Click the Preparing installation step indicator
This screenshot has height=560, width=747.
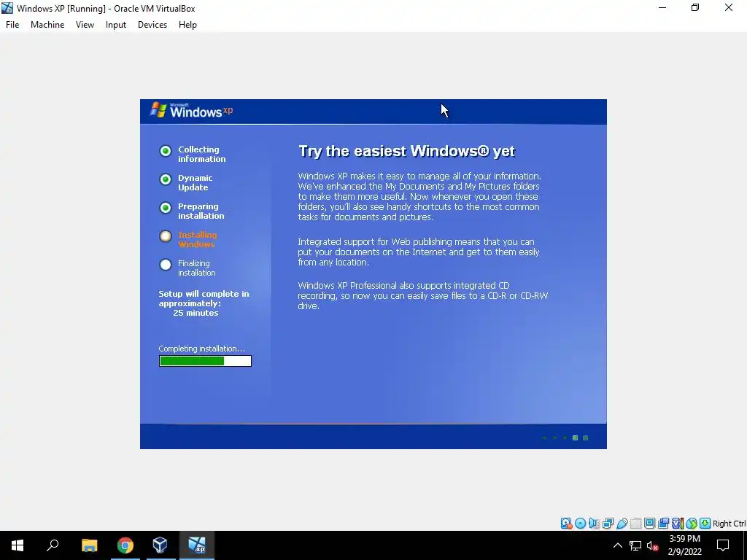click(166, 208)
